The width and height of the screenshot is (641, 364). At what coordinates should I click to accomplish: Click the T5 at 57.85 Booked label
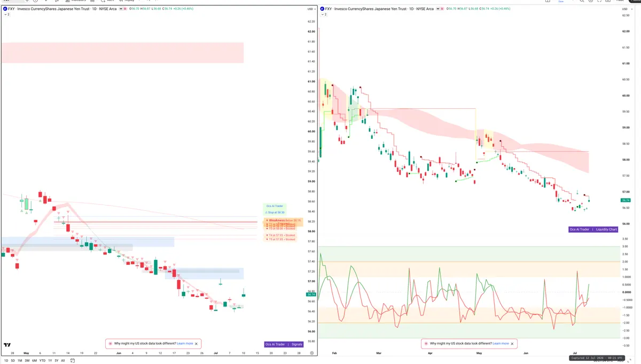[x=280, y=239]
